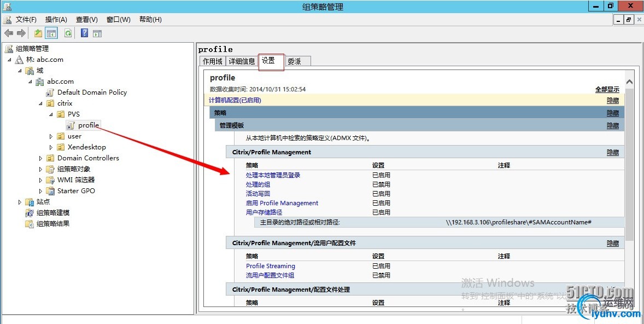This screenshot has width=644, height=324.
Task: Click the 全部显示 link
Action: click(607, 89)
